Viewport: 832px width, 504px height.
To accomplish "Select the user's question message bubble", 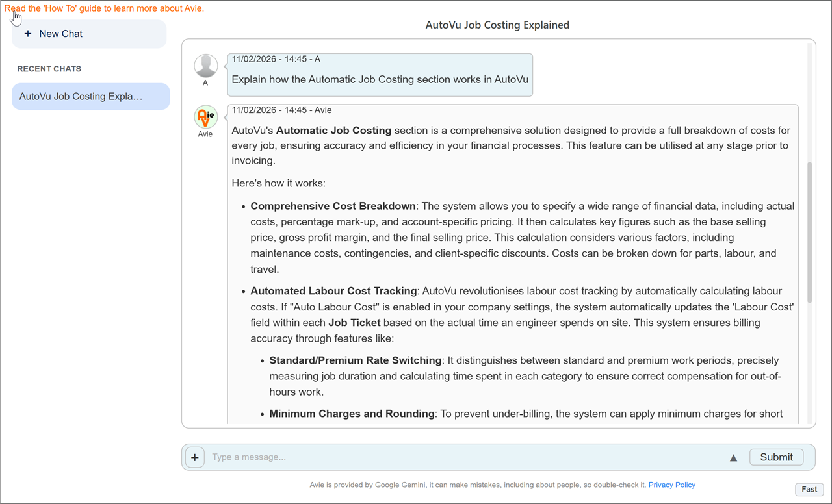I will click(x=380, y=80).
